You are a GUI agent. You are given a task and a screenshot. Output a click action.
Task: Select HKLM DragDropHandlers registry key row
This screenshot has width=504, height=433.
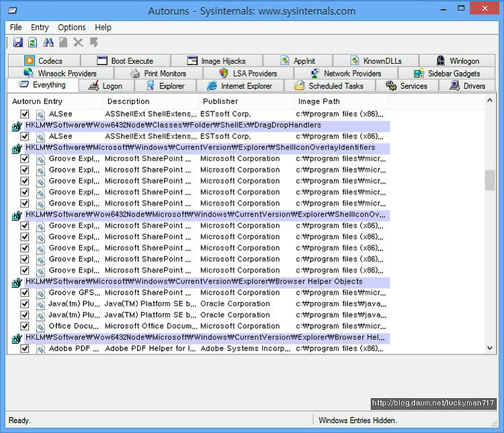click(x=207, y=126)
